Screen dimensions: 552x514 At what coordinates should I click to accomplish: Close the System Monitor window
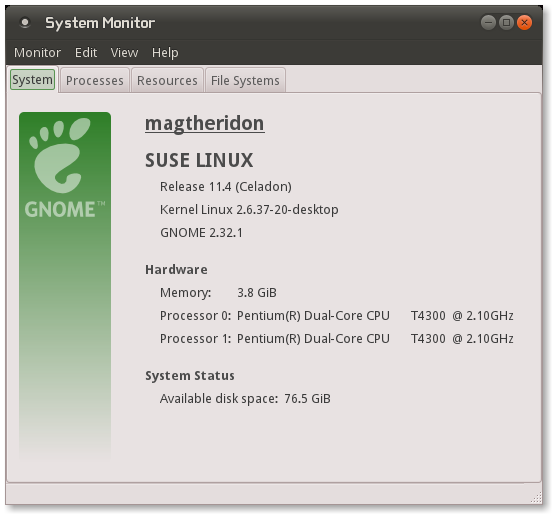click(x=525, y=23)
